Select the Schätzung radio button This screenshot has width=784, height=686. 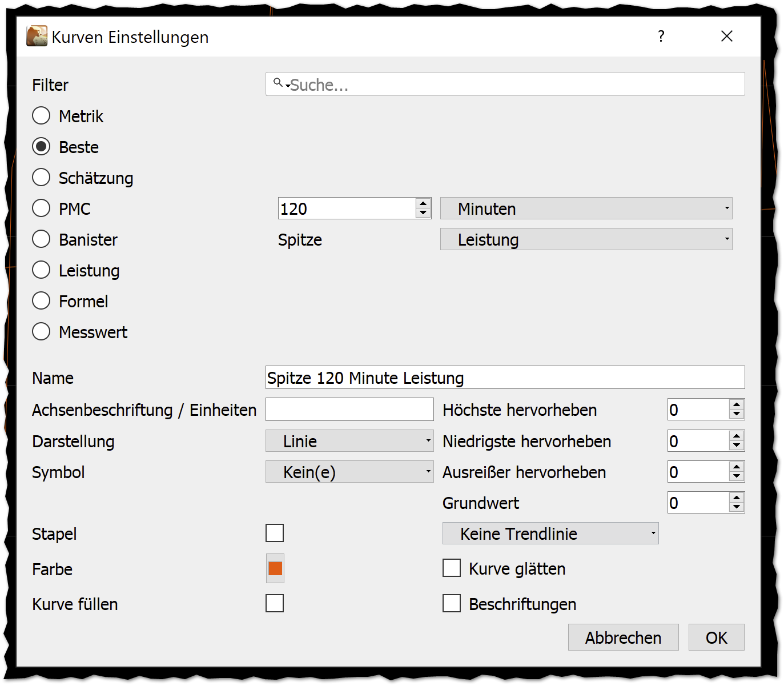41,178
